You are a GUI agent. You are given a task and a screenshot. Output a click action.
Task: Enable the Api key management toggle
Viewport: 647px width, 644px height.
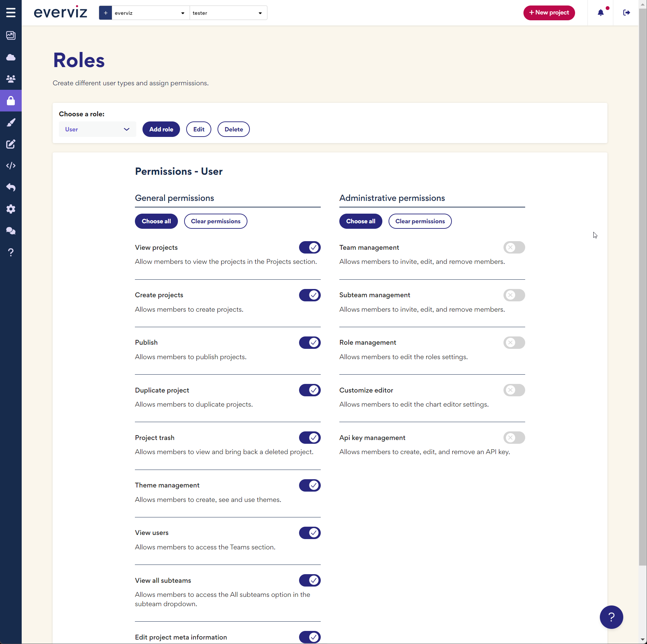coord(514,438)
